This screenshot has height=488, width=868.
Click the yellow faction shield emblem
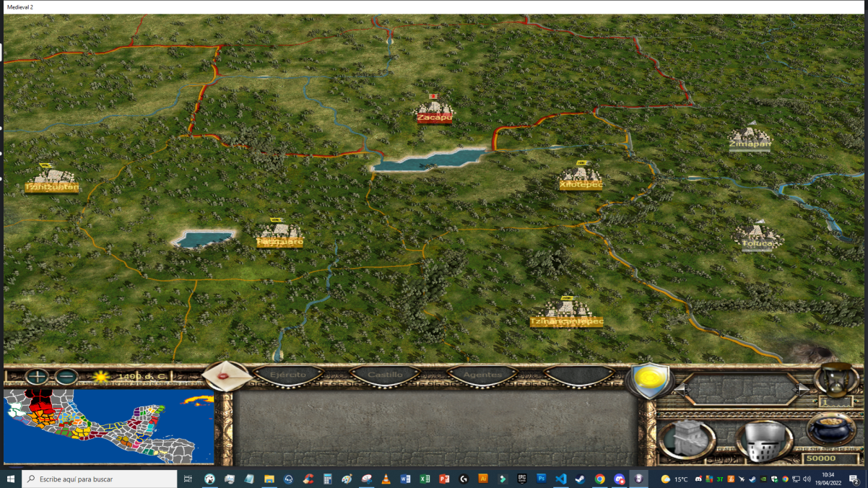pyautogui.click(x=649, y=381)
